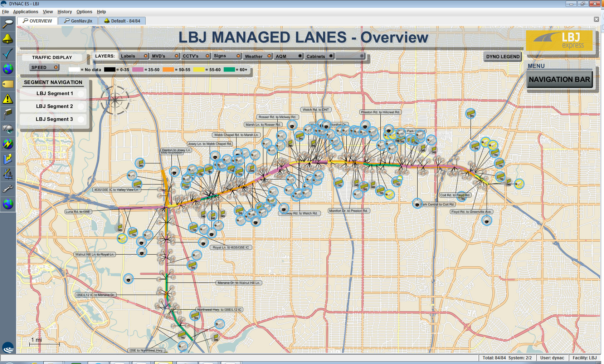This screenshot has width=604, height=364.
Task: Click the isolated camera icon left of Manana Dr. segment
Action: click(x=128, y=279)
